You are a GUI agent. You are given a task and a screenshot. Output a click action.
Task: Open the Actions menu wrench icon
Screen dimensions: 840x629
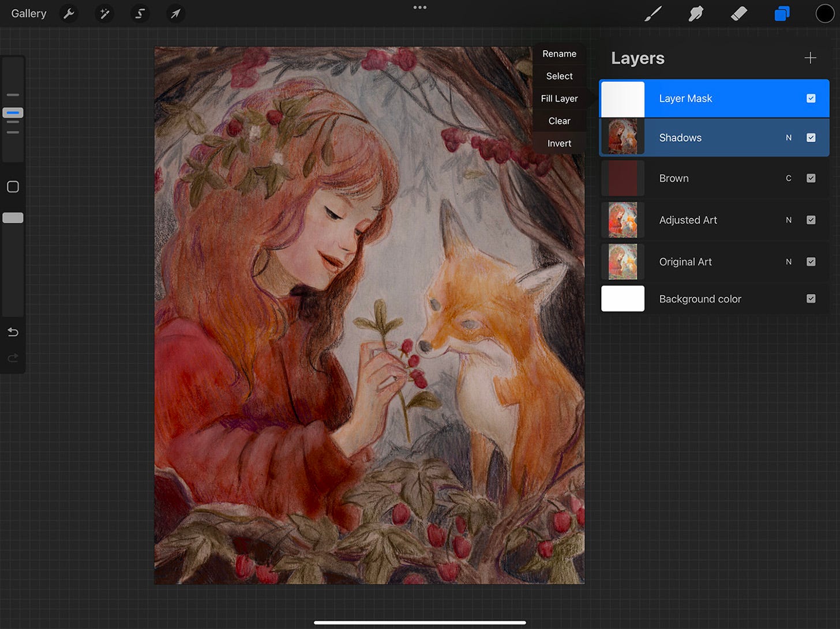click(x=69, y=13)
